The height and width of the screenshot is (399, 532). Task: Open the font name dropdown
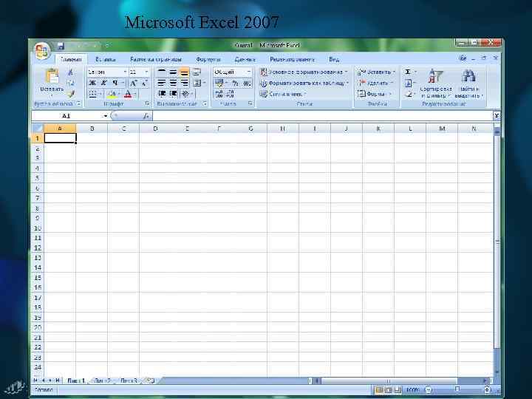click(125, 72)
